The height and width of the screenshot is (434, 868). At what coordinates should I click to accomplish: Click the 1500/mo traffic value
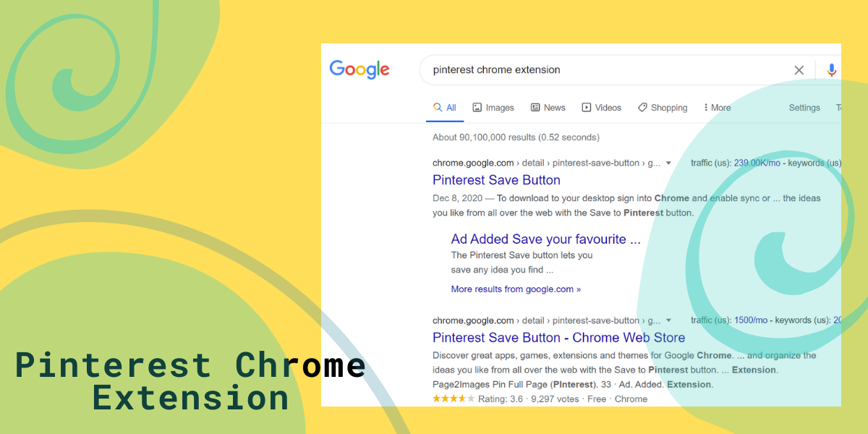751,320
